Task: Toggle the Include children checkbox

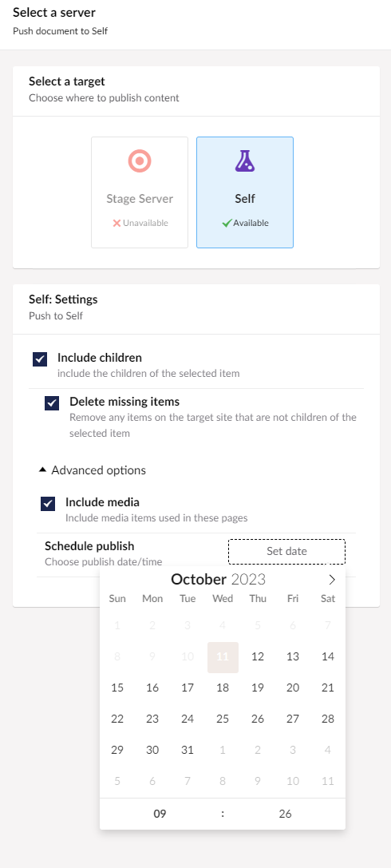Action: click(40, 359)
